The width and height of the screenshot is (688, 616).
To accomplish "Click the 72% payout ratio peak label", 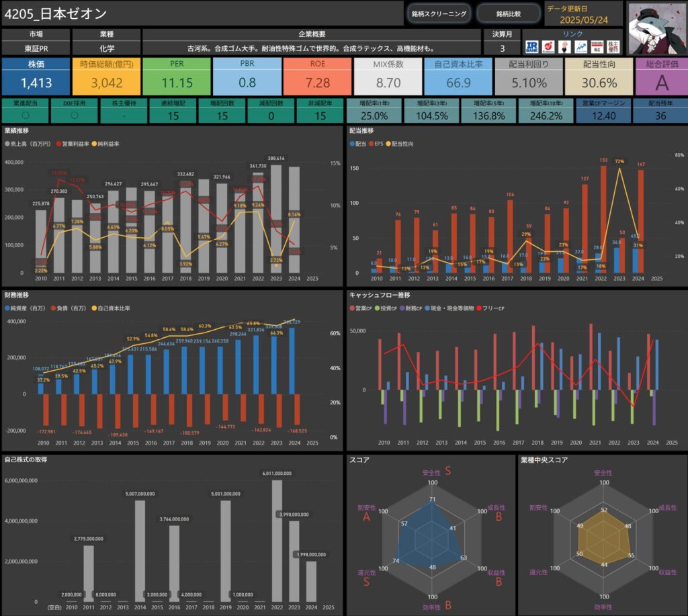I will pos(619,161).
